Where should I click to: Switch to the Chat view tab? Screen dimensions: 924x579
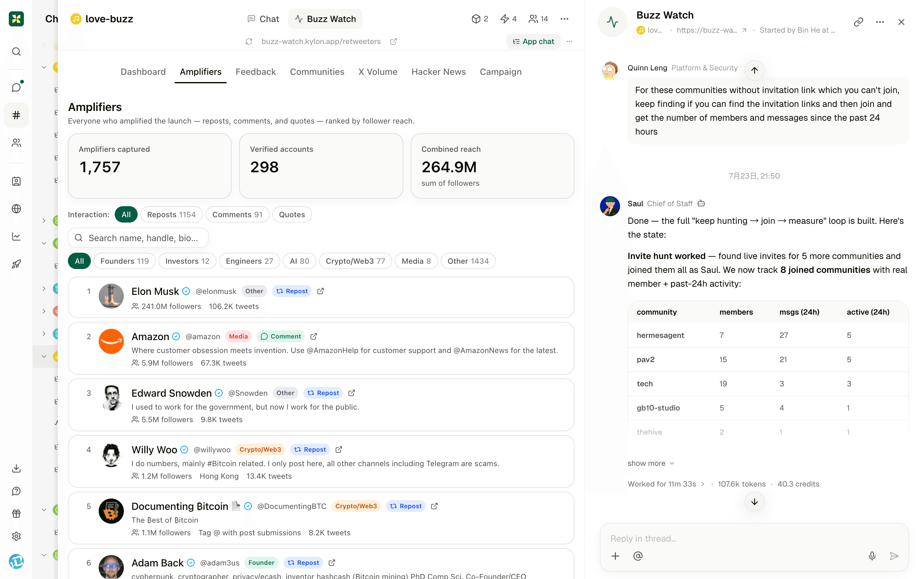263,19
